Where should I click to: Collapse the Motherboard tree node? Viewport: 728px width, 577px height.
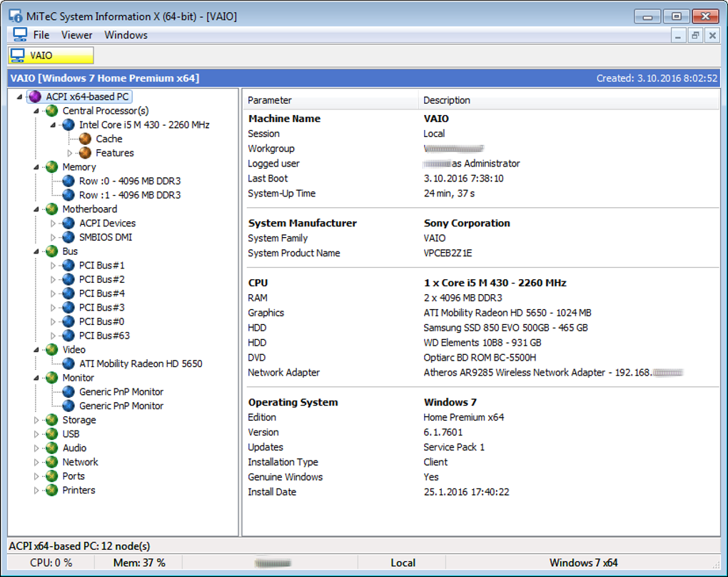click(x=36, y=209)
